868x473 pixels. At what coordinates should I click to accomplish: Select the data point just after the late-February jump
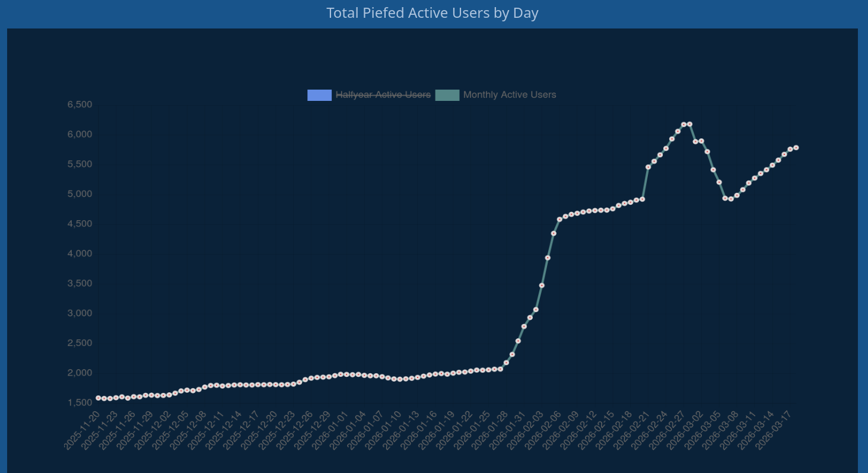coord(648,167)
